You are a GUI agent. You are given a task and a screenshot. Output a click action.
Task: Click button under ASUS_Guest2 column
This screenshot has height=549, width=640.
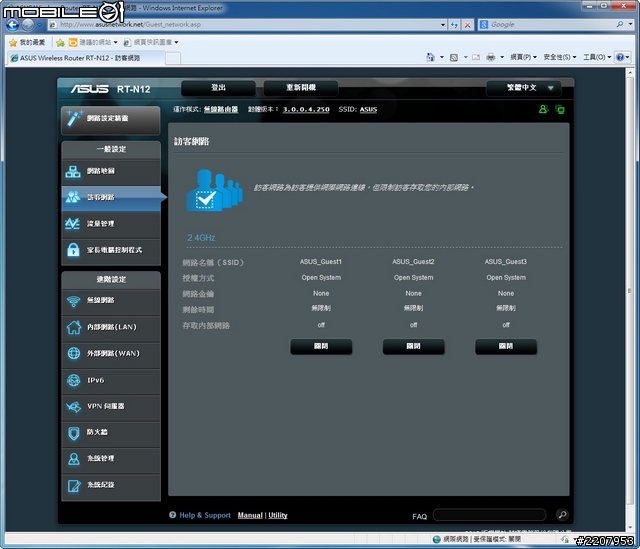413,347
